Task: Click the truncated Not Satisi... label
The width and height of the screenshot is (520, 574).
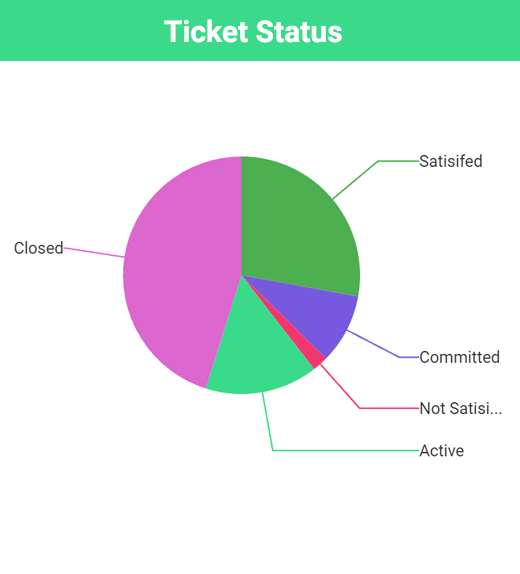Action: click(461, 409)
